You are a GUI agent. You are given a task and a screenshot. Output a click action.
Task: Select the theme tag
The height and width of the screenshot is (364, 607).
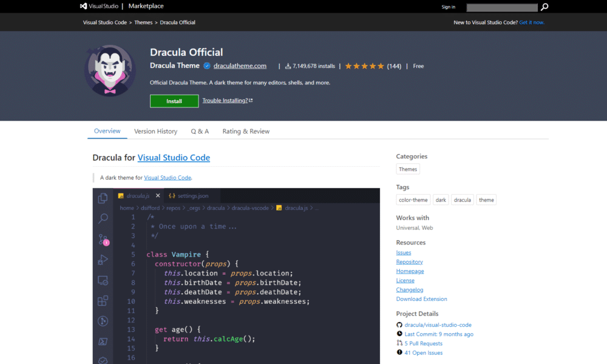(486, 200)
